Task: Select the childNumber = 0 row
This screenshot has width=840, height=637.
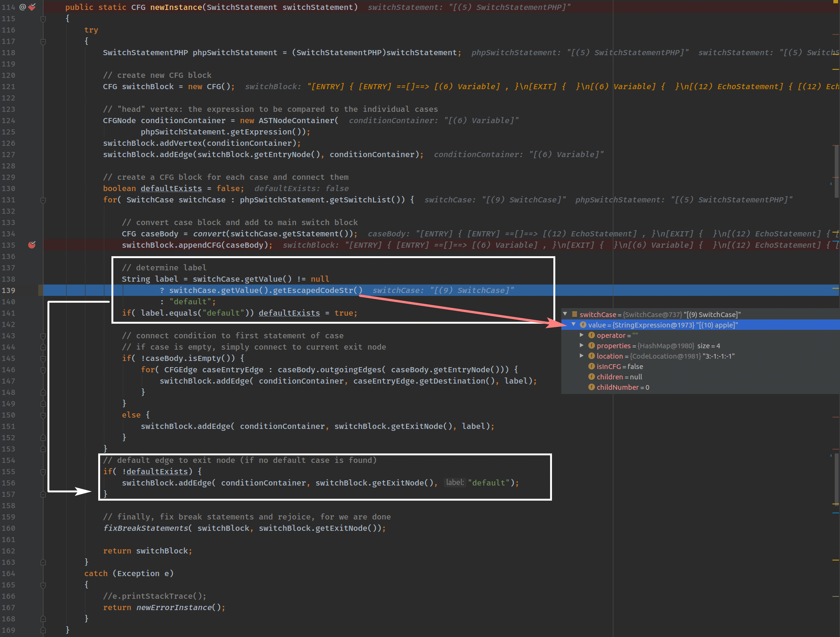Action: pos(700,387)
